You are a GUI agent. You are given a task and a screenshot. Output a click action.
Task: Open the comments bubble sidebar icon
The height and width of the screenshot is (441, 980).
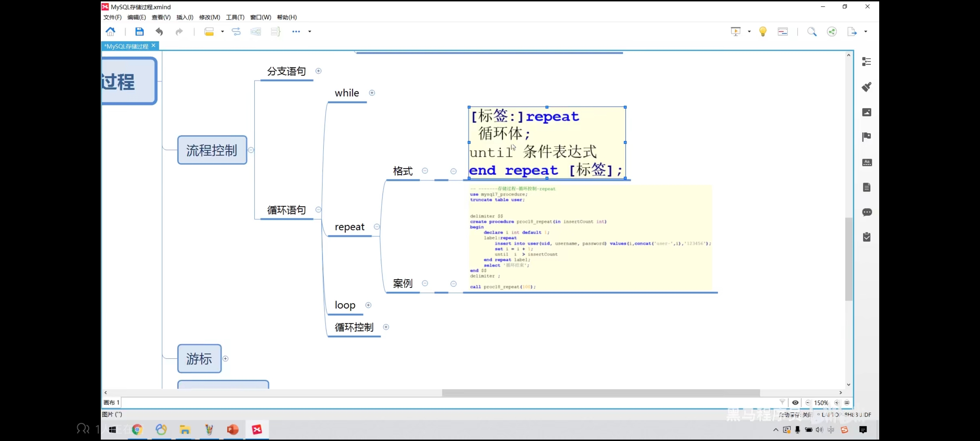pyautogui.click(x=866, y=212)
